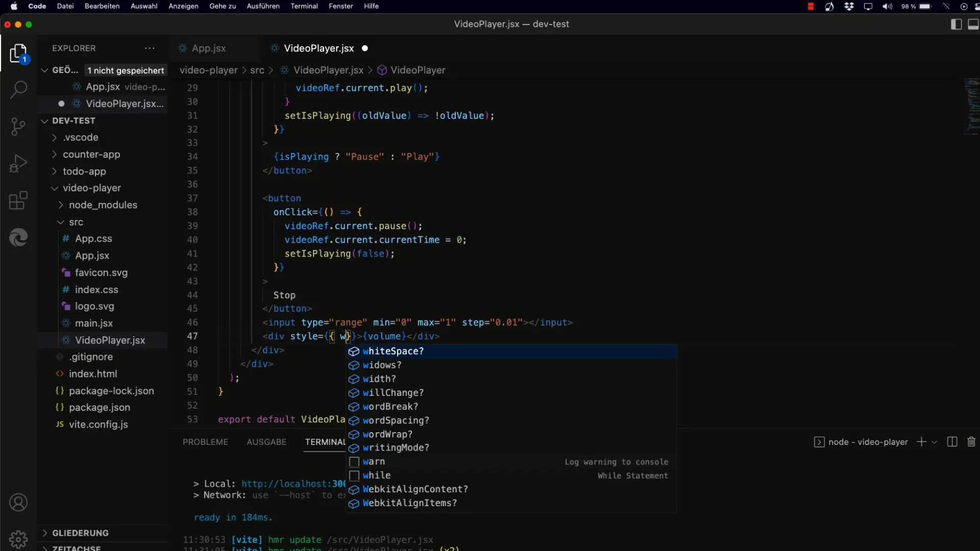
Task: Switch to the App.jsx editor tab
Action: (209, 48)
